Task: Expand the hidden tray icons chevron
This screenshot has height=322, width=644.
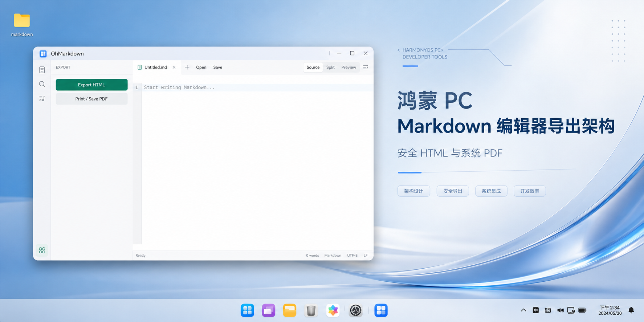Action: click(x=523, y=310)
